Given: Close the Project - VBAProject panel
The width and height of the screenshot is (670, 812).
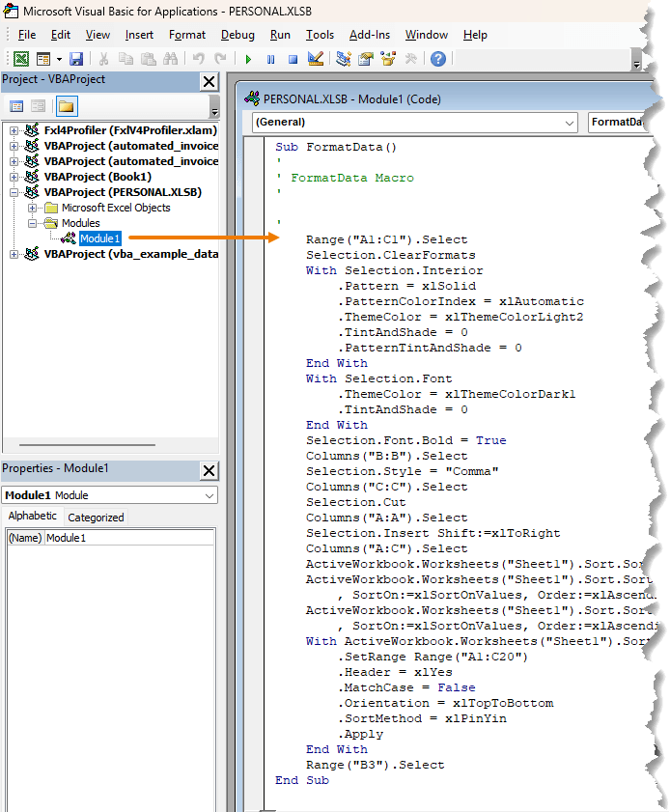Looking at the screenshot, I should (209, 81).
